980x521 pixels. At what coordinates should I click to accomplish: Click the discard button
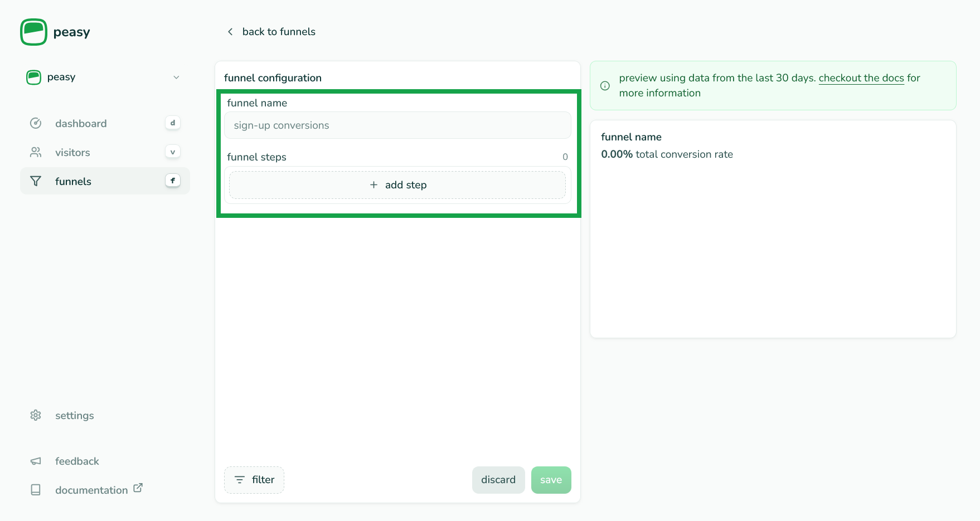coord(498,480)
